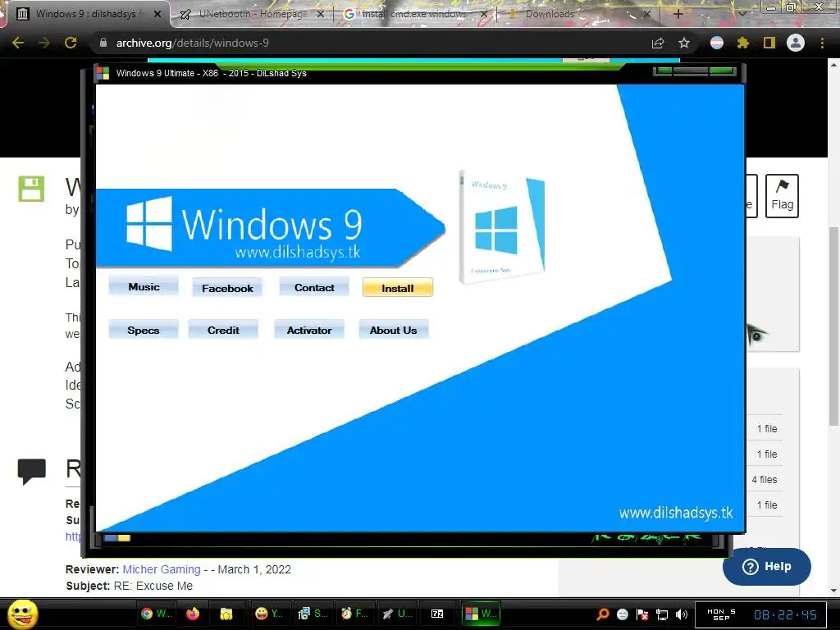This screenshot has height=630, width=840.
Task: Click the smiley start button on taskbar
Action: (x=22, y=614)
